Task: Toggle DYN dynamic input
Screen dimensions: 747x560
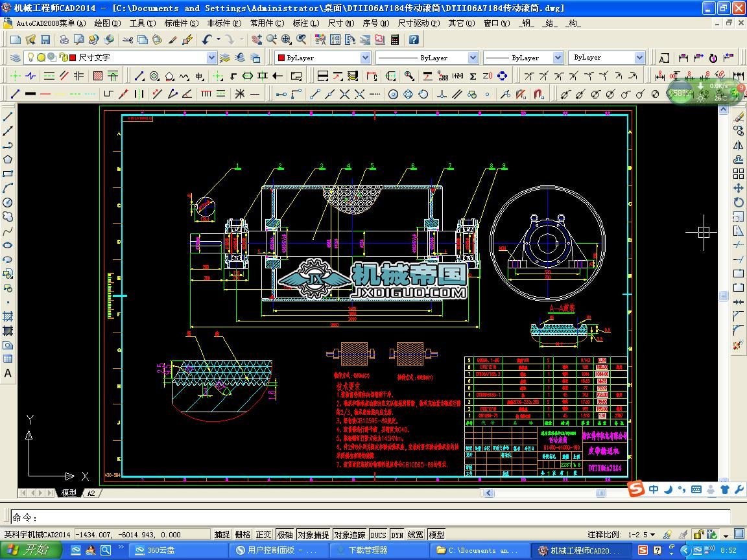Action: [x=397, y=535]
